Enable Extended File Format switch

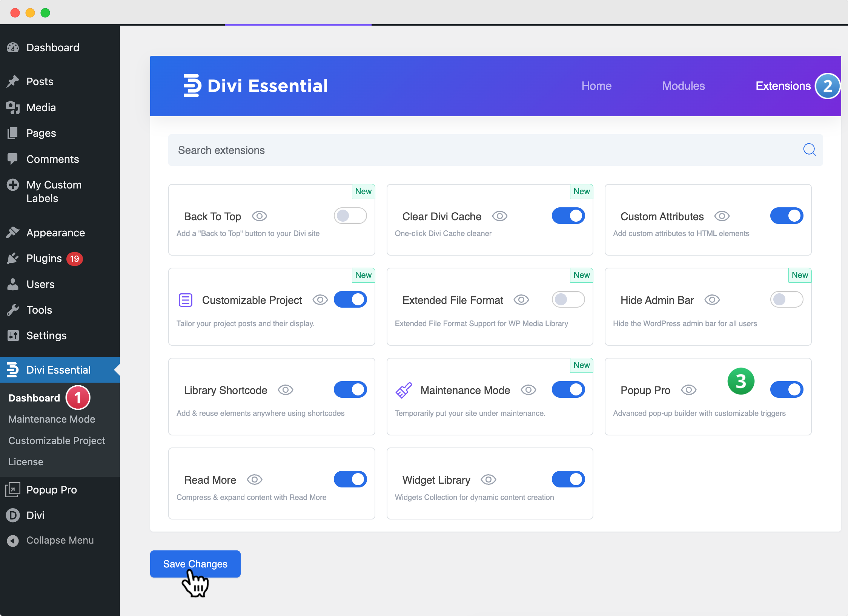[x=568, y=299]
